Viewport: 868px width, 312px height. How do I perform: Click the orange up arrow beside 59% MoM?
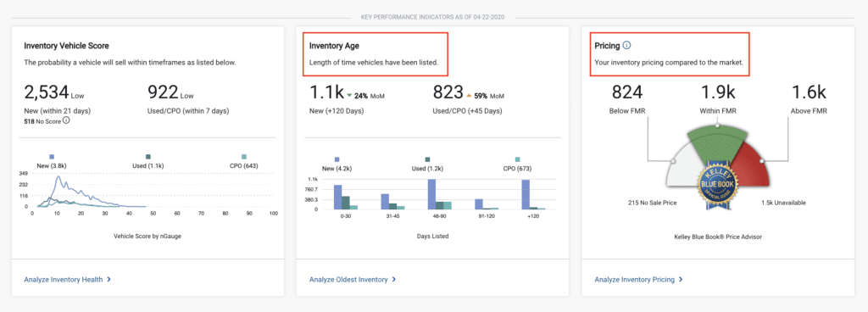tap(468, 96)
